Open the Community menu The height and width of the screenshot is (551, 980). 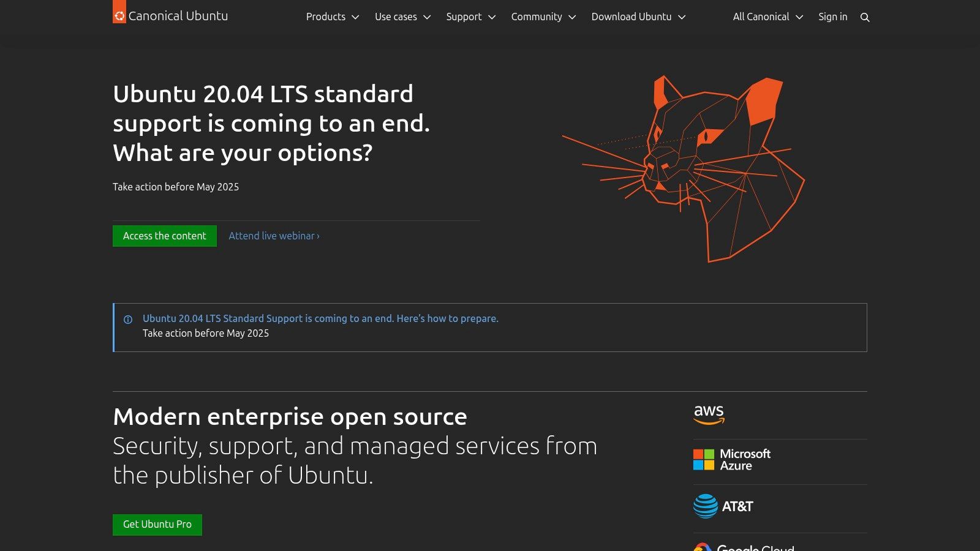pyautogui.click(x=544, y=17)
